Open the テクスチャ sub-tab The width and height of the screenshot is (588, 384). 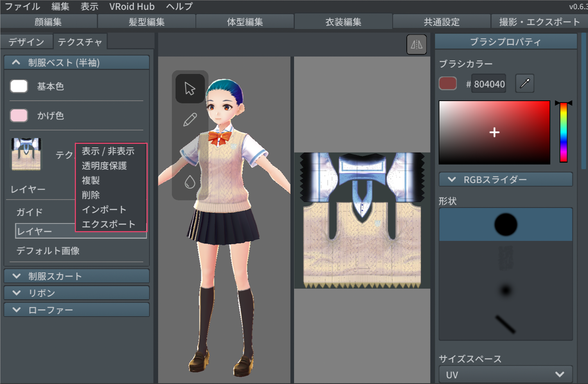tap(80, 42)
